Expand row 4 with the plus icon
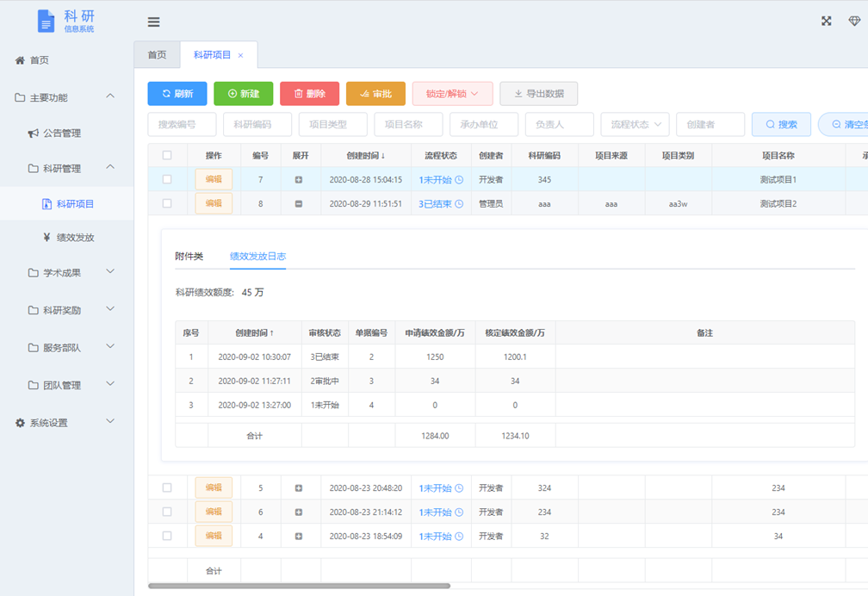Screen dimensions: 868x596 pyautogui.click(x=298, y=537)
